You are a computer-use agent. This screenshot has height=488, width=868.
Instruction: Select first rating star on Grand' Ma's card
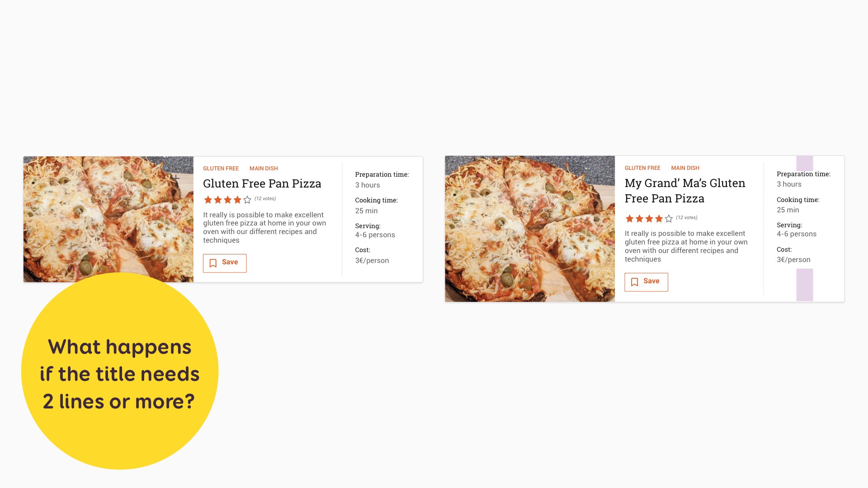629,219
